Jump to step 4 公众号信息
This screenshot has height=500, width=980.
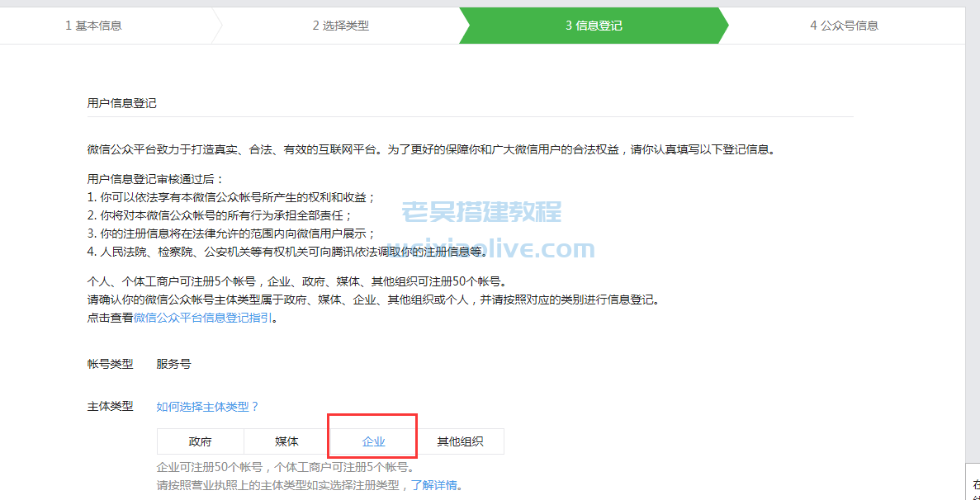tap(841, 25)
